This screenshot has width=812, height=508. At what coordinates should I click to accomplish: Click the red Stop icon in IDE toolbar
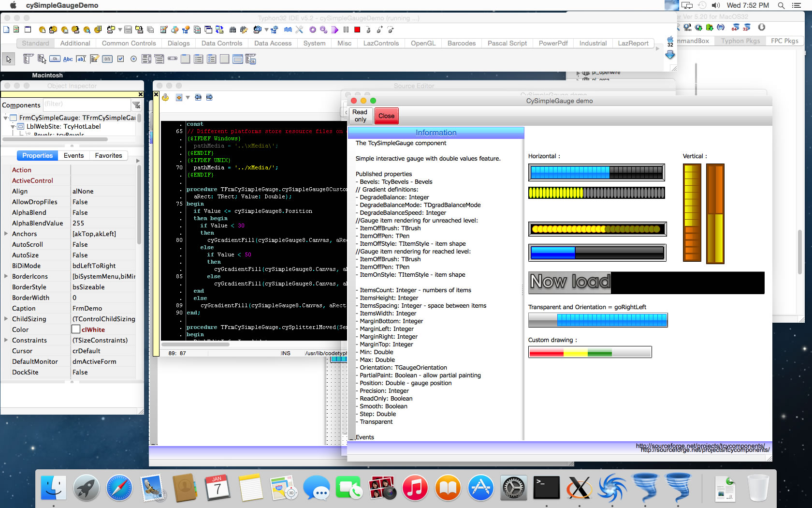click(x=357, y=30)
